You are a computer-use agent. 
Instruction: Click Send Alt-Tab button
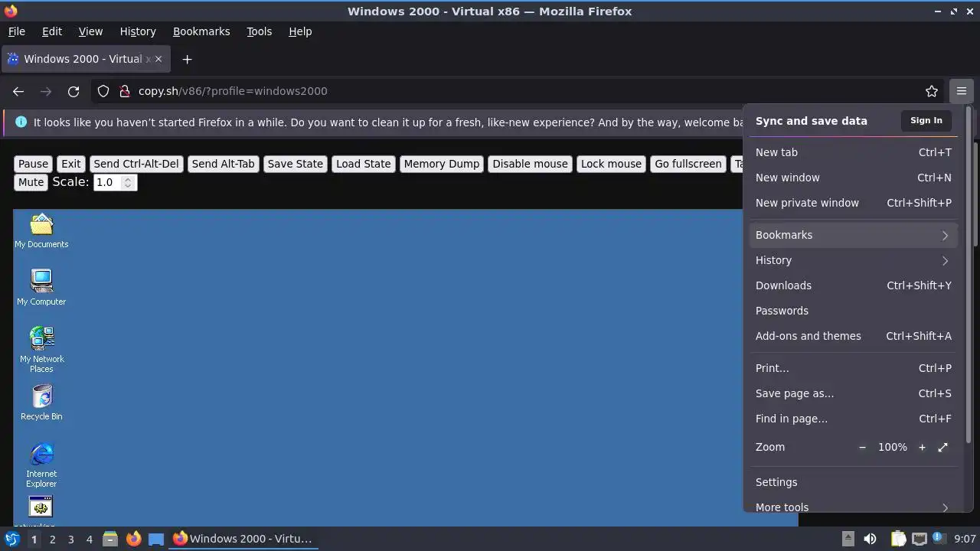(223, 164)
